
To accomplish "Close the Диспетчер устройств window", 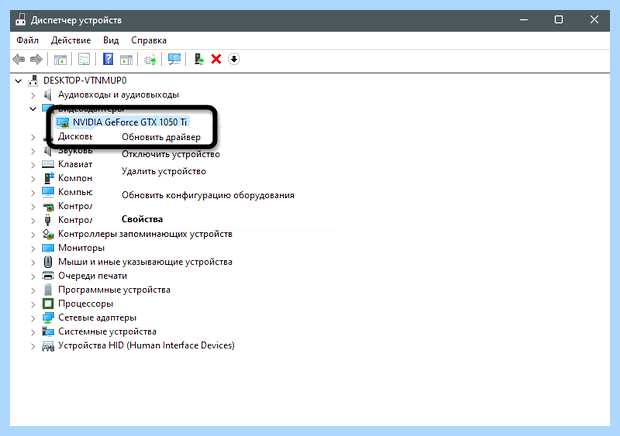I will point(594,19).
